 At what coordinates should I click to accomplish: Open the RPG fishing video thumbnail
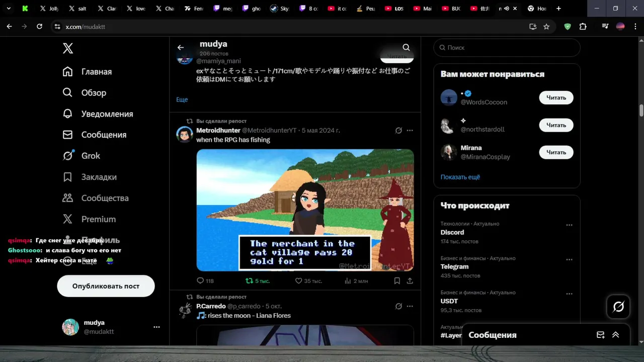[305, 210]
